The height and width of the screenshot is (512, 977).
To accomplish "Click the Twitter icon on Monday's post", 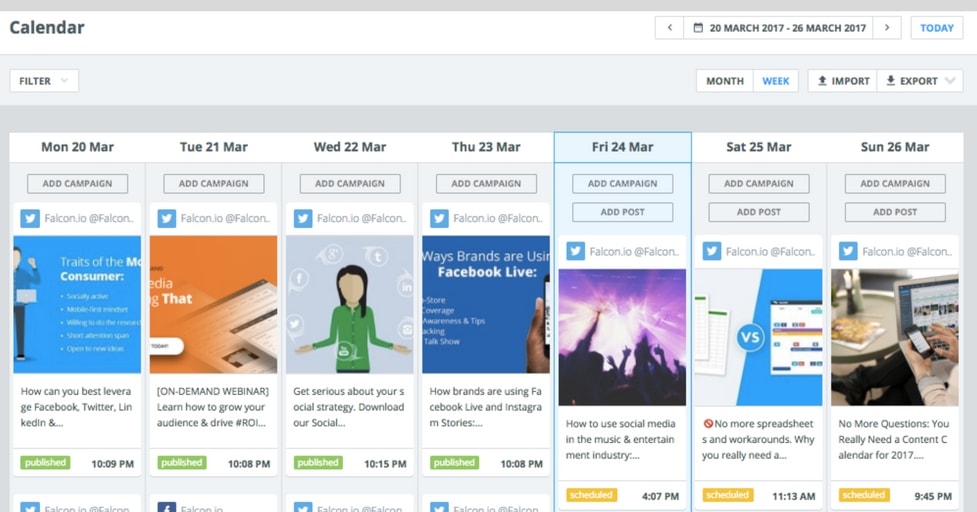I will click(x=30, y=219).
